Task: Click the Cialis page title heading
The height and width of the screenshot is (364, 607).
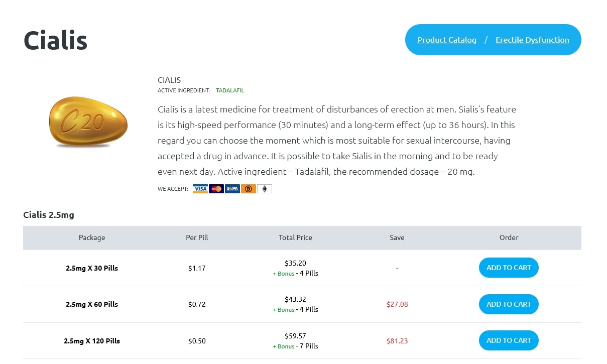Action: coord(56,40)
